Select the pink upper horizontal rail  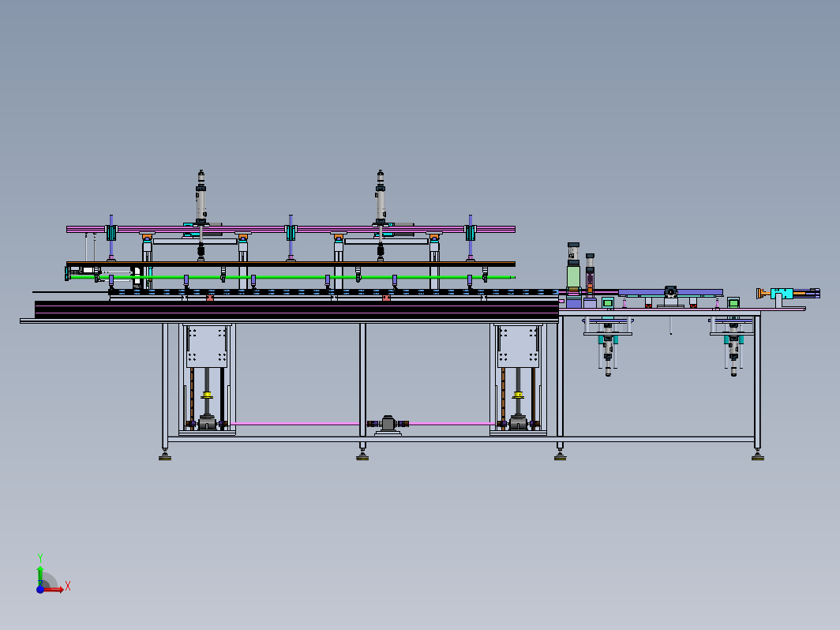click(291, 229)
